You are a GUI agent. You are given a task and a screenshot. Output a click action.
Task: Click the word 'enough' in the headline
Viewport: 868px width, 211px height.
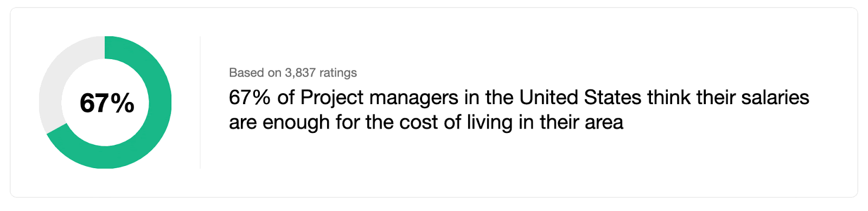coord(296,123)
